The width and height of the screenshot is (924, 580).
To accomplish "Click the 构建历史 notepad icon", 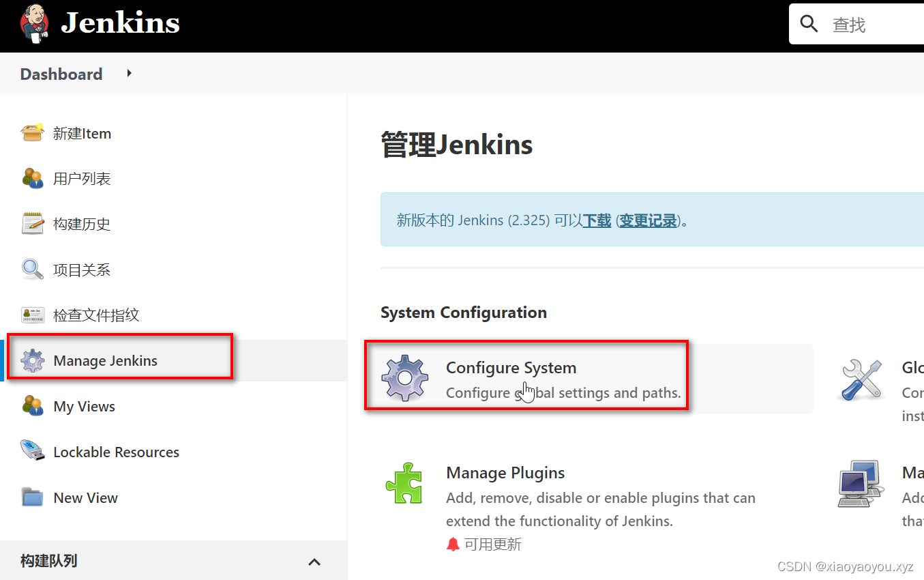I will click(x=33, y=224).
